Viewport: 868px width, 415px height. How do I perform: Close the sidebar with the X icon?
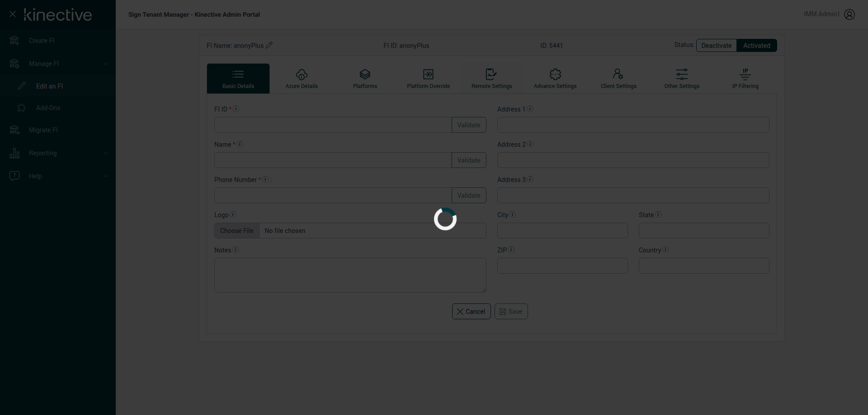[13, 14]
